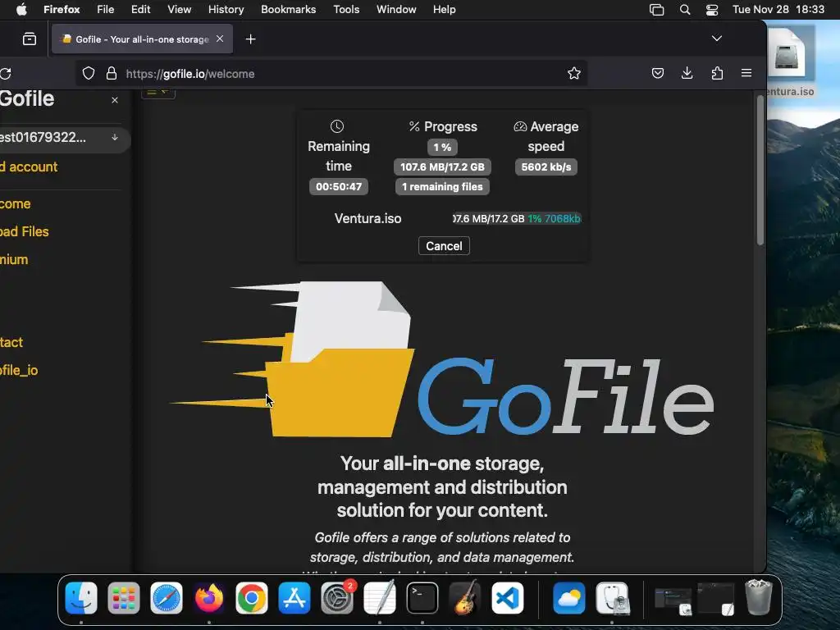Open the Firefox downloads arrow icon
Screen dimensions: 840x630
687,73
